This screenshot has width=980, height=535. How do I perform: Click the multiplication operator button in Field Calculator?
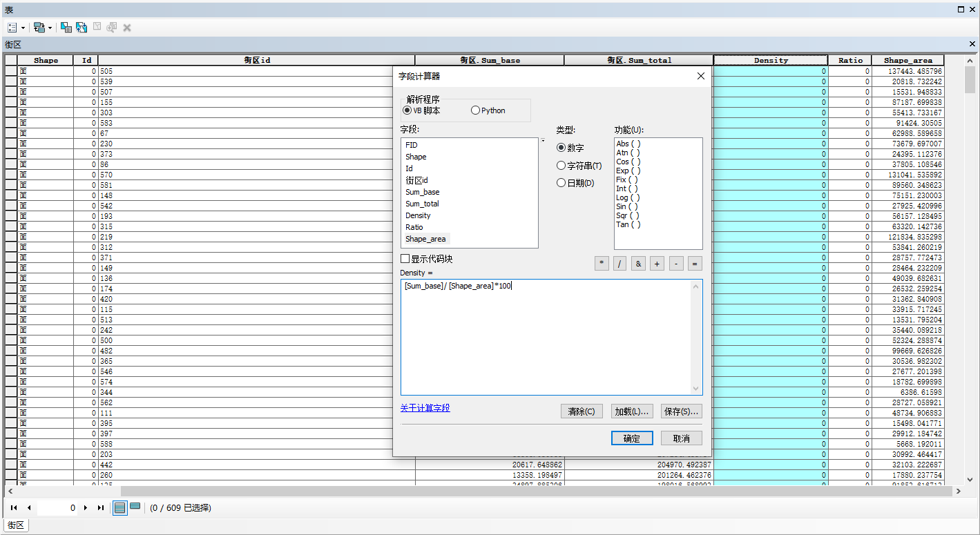(x=600, y=263)
